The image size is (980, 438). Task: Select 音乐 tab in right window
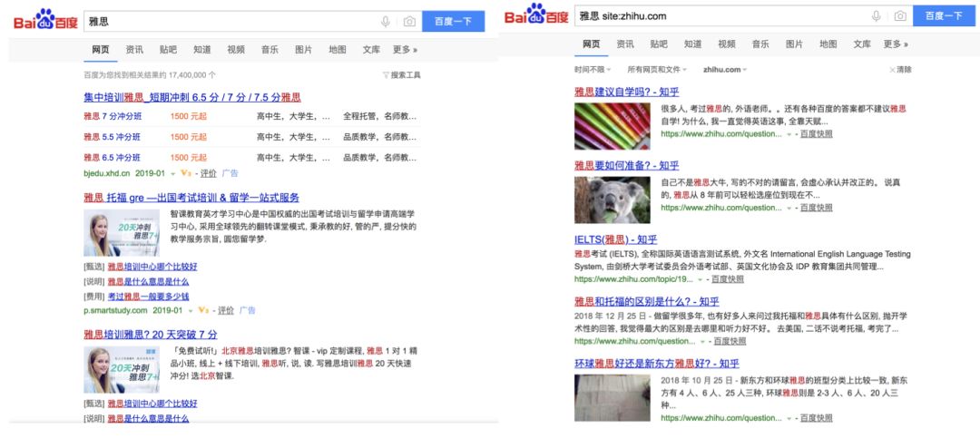pos(760,44)
